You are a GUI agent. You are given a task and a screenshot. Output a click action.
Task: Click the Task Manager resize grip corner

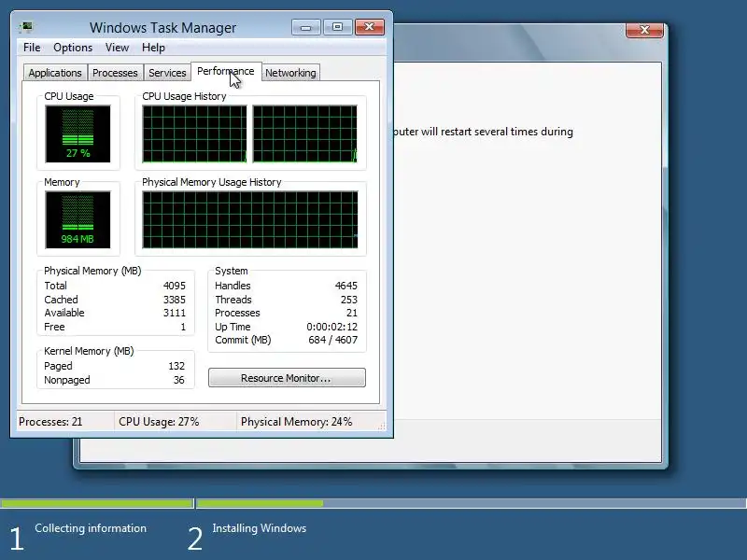[382, 427]
